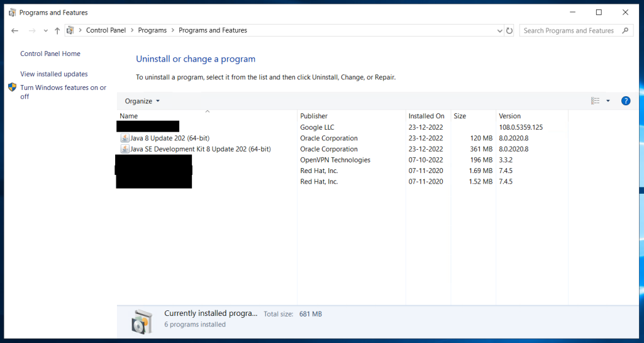Open the Organize menu
Viewport: 644px width, 343px height.
tap(142, 101)
